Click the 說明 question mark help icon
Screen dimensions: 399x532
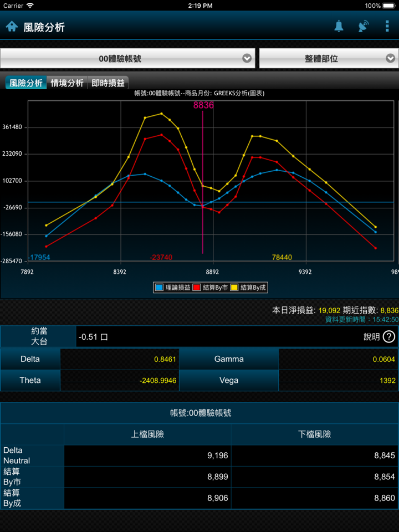coord(389,336)
